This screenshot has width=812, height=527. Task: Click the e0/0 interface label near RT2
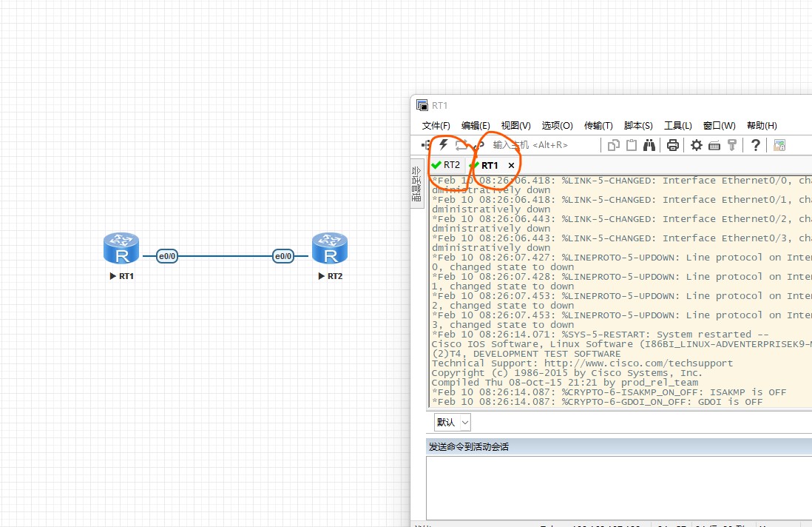283,256
